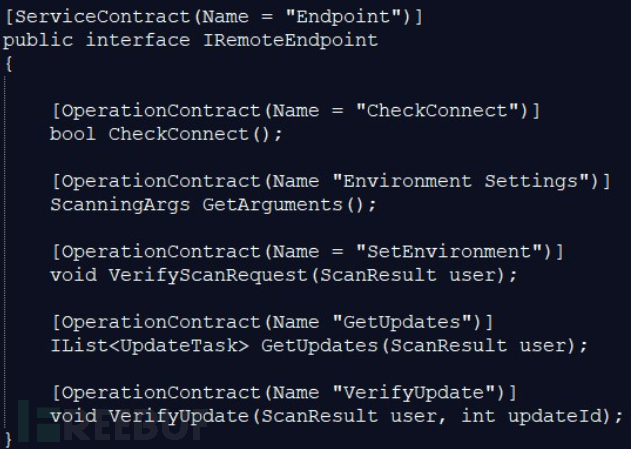631x449 pixels.
Task: Click the opening curly brace
Action: pos(8,63)
